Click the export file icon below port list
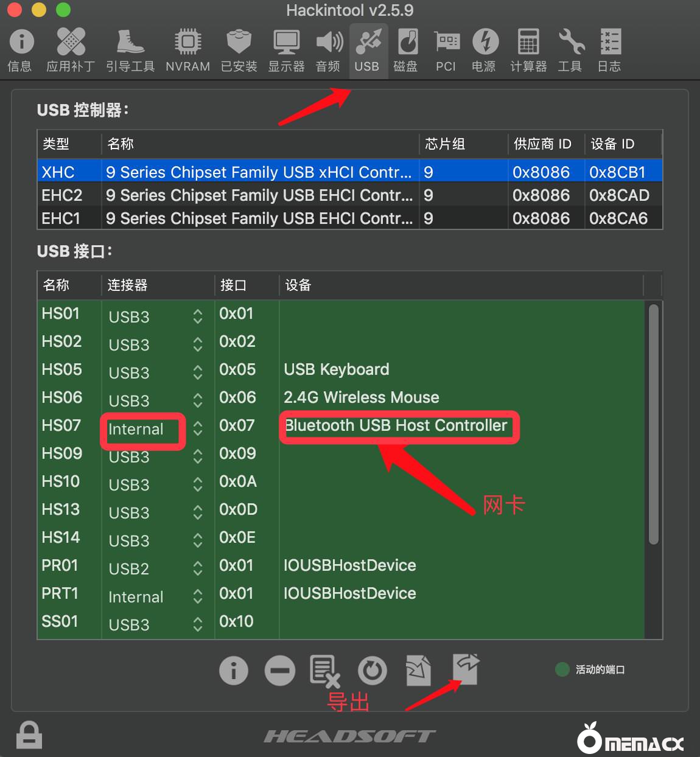 (x=466, y=669)
